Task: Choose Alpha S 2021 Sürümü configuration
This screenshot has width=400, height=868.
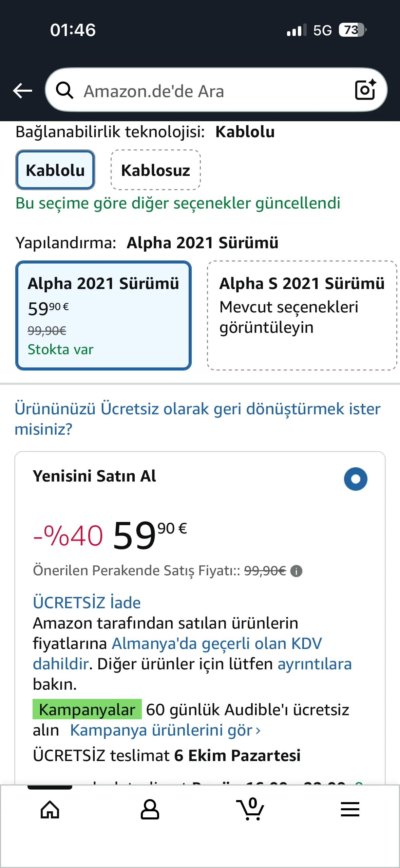Action: coord(302,315)
